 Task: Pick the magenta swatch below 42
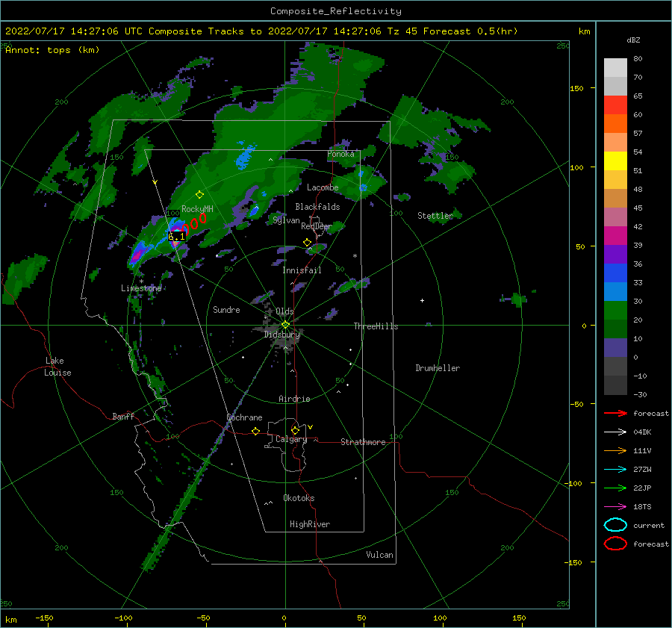[615, 236]
